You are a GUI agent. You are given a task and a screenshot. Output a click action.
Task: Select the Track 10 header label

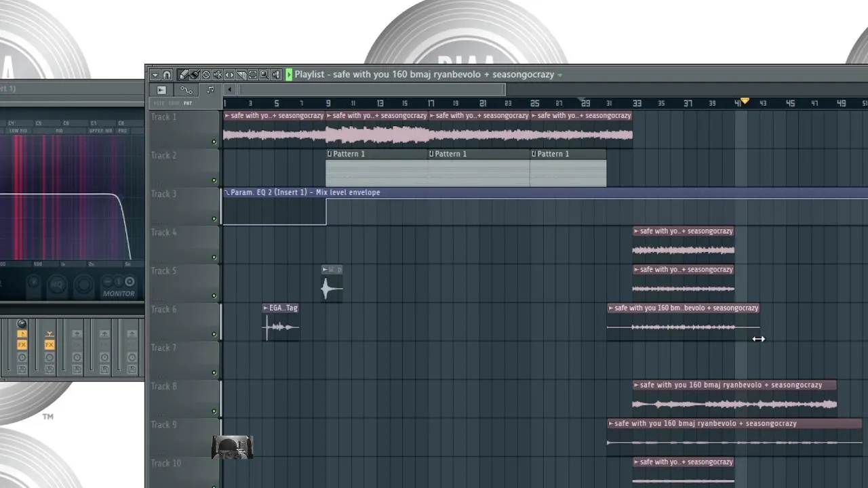pyautogui.click(x=166, y=464)
